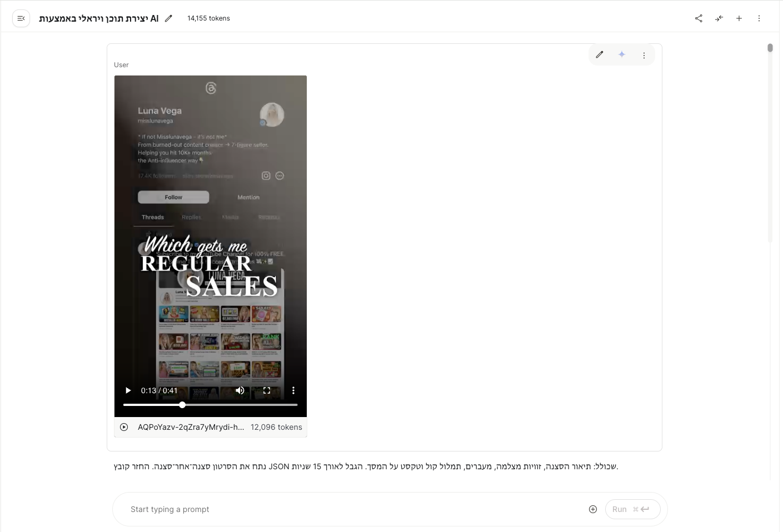The width and height of the screenshot is (783, 532).
Task: Collapse the conversation sidebar panel
Action: [21, 18]
